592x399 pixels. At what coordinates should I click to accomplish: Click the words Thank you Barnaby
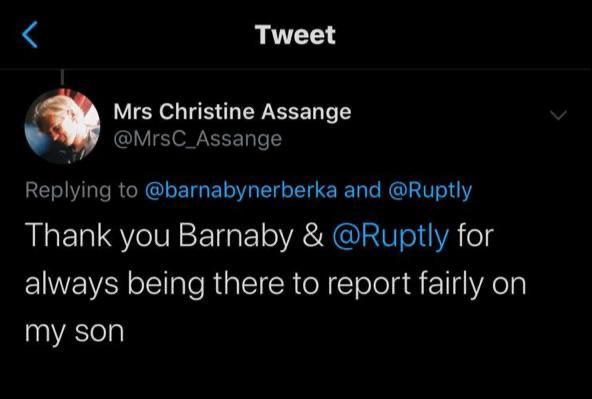click(159, 236)
